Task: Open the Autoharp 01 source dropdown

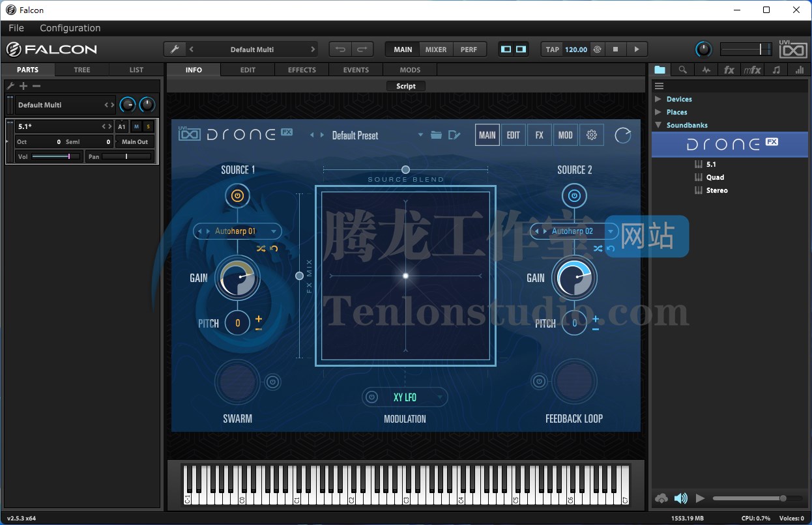Action: (274, 231)
